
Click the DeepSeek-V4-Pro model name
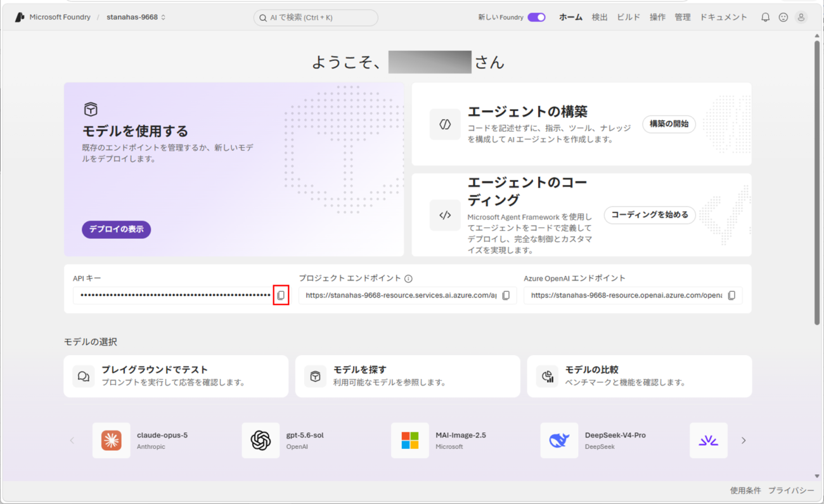[x=615, y=436]
